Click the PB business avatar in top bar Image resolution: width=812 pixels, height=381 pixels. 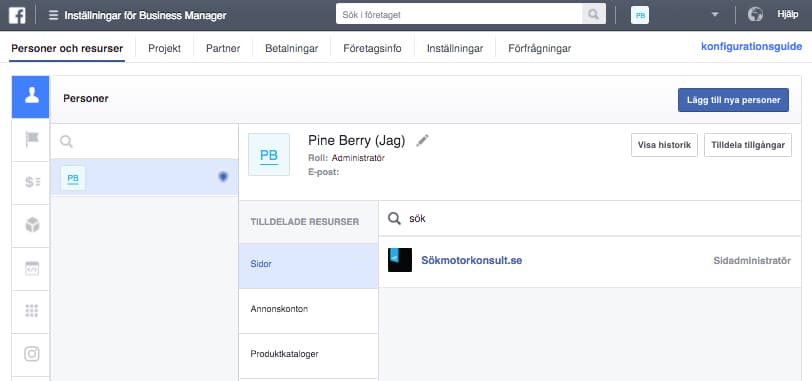click(640, 15)
